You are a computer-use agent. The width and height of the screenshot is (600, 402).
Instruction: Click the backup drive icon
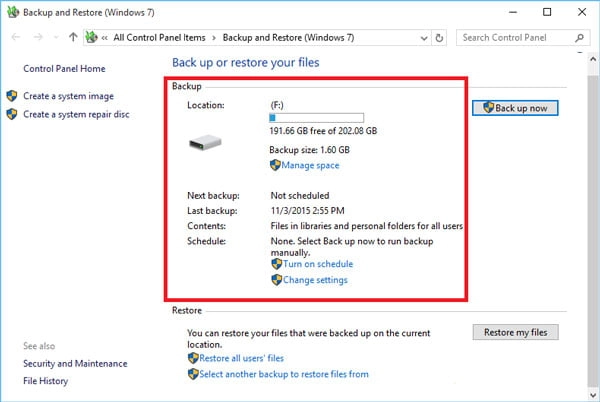pyautogui.click(x=209, y=143)
